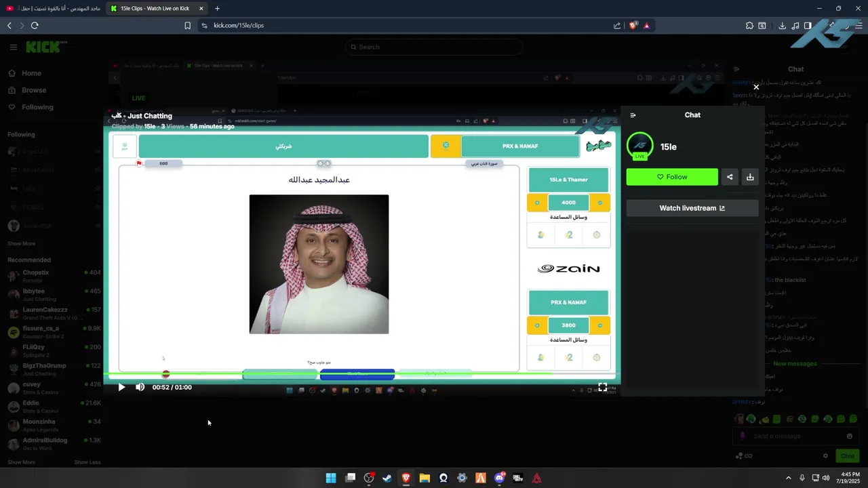Open Discord from taskbar
868x488 pixels.
pos(500,478)
